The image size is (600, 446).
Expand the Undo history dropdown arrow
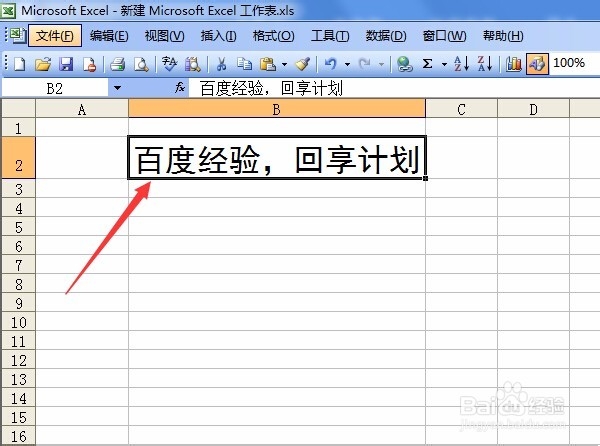coord(347,64)
